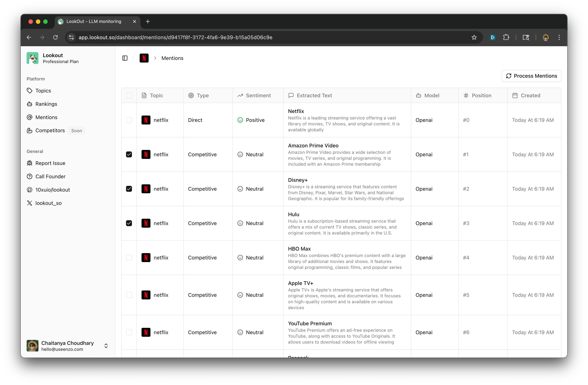This screenshot has height=385, width=588.
Task: Open Chrome extensions puzzle icon
Action: coord(506,37)
